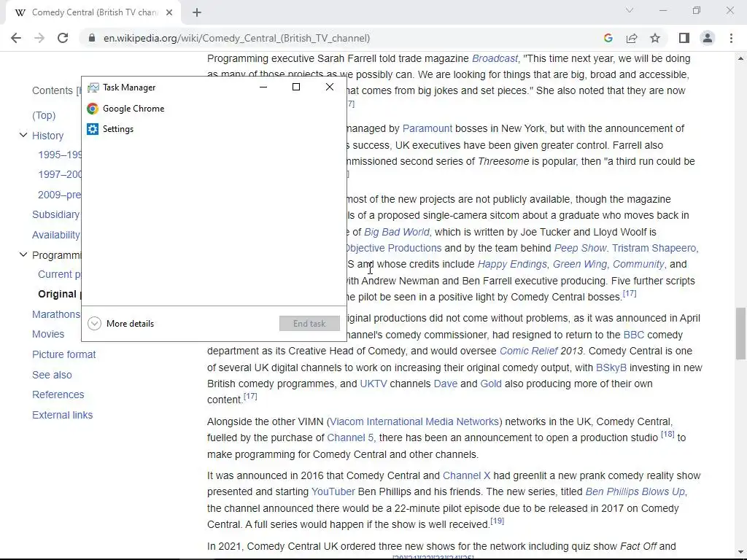The height and width of the screenshot is (560, 747).
Task: Close the Task Manager window
Action: pyautogui.click(x=329, y=87)
